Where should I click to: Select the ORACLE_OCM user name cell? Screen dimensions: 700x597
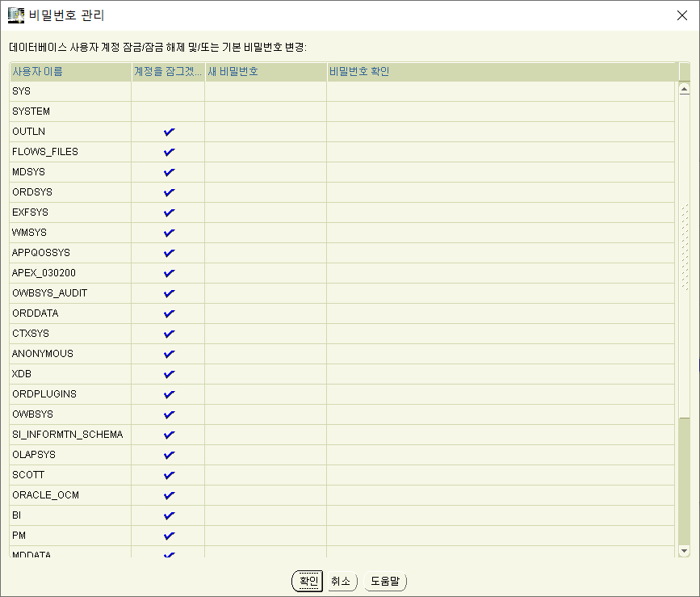tap(70, 495)
